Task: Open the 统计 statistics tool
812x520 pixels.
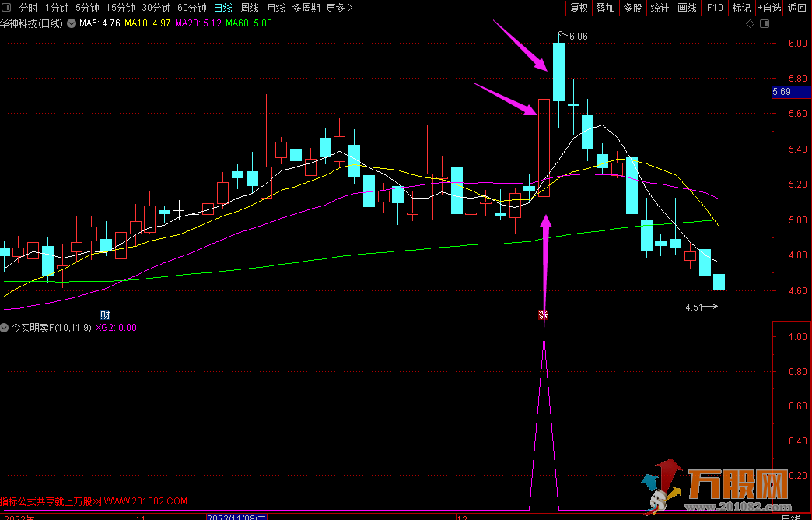Action: 660,8
